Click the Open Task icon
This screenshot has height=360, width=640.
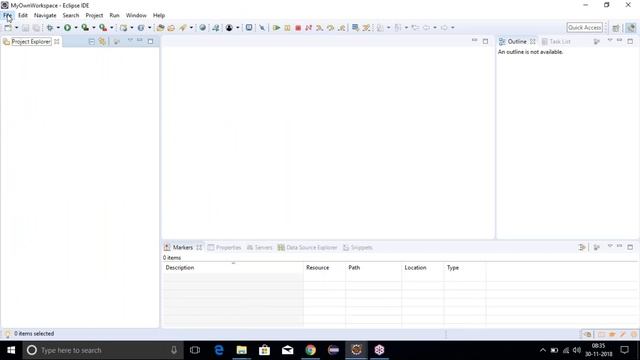point(171,28)
